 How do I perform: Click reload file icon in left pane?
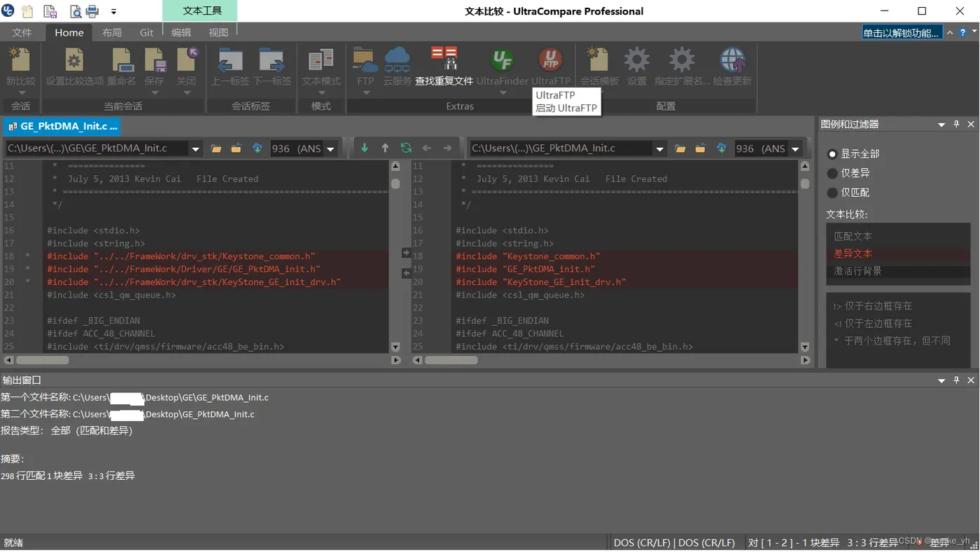tap(237, 149)
